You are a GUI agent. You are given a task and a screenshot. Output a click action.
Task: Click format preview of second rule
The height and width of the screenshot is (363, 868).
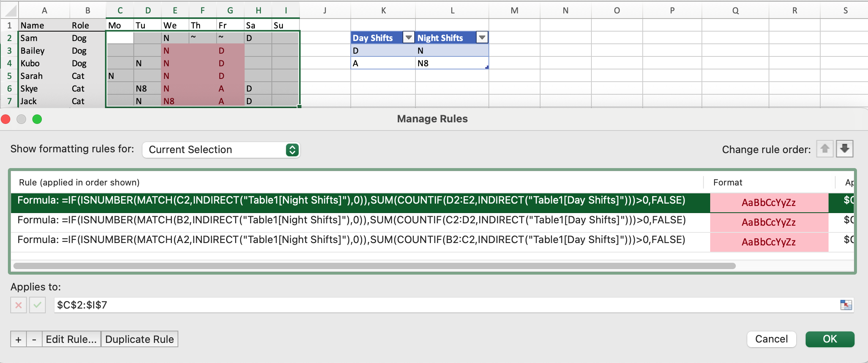(769, 223)
